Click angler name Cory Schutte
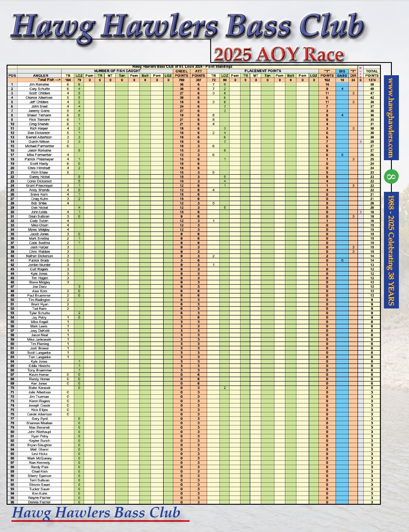 click(39, 88)
